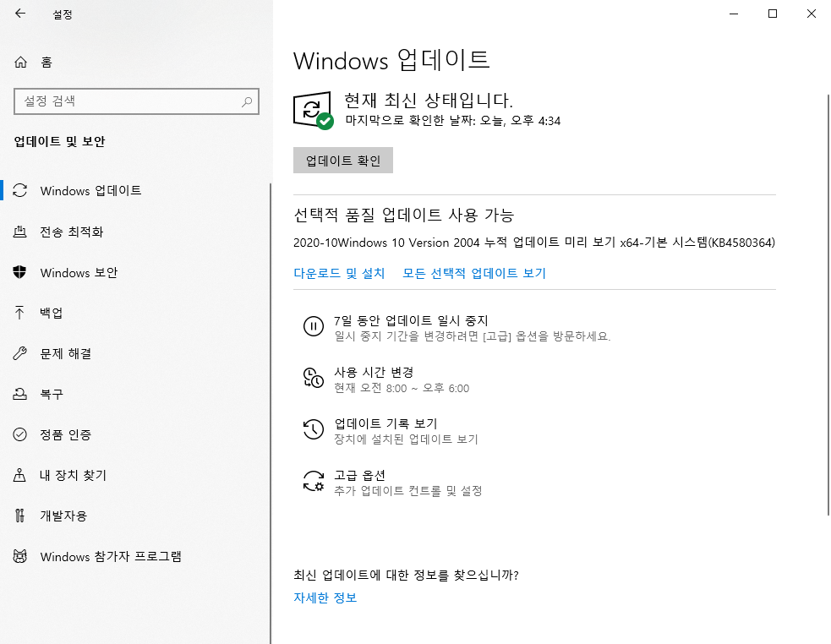Click the Windows 보안 shield icon
The width and height of the screenshot is (831, 644).
20,272
